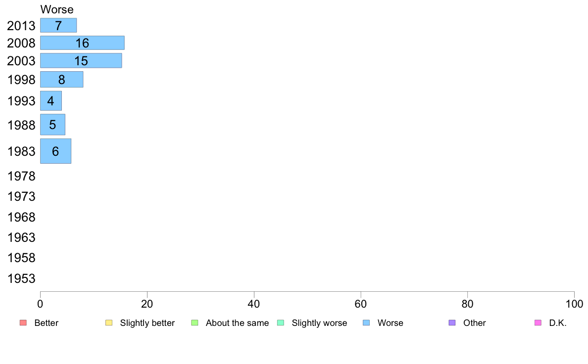Image resolution: width=588 pixels, height=364 pixels.
Task: Click the 100 axis tick label
Action: (x=574, y=304)
